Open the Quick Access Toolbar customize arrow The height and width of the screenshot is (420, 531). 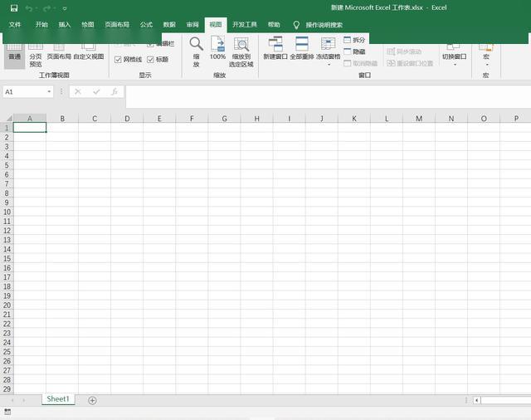[x=65, y=8]
